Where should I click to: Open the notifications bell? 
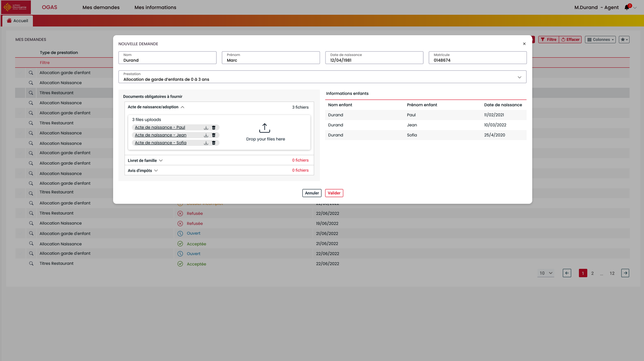(627, 7)
